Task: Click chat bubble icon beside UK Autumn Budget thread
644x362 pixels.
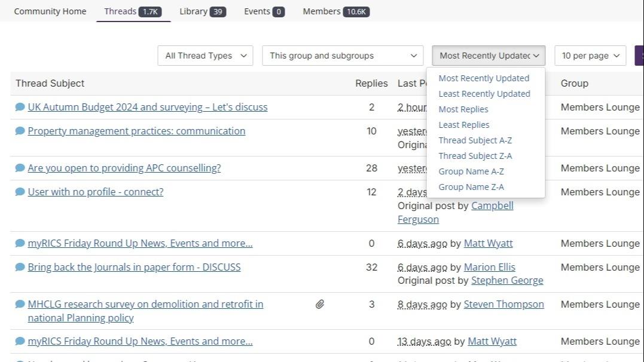Action: coord(20,107)
